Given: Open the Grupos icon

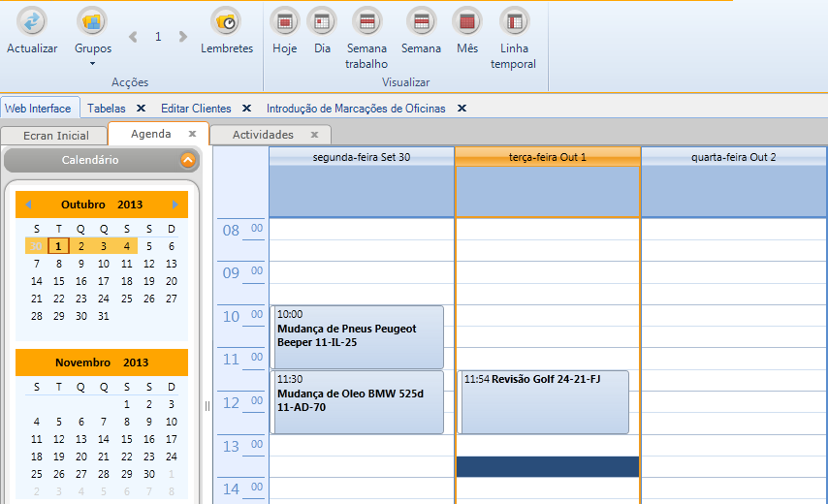Looking at the screenshot, I should tap(92, 21).
